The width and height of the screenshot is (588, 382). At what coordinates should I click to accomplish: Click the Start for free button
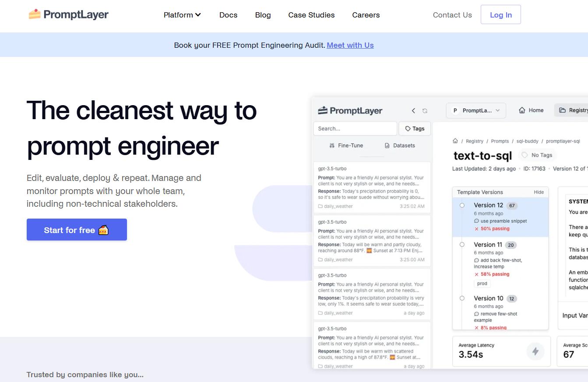(x=77, y=230)
